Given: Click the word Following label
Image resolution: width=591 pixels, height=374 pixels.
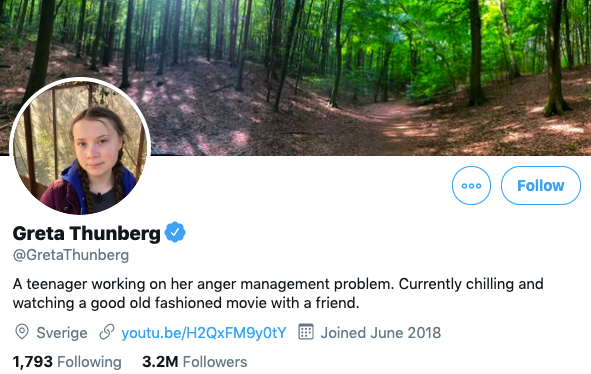Looking at the screenshot, I should point(89,362).
